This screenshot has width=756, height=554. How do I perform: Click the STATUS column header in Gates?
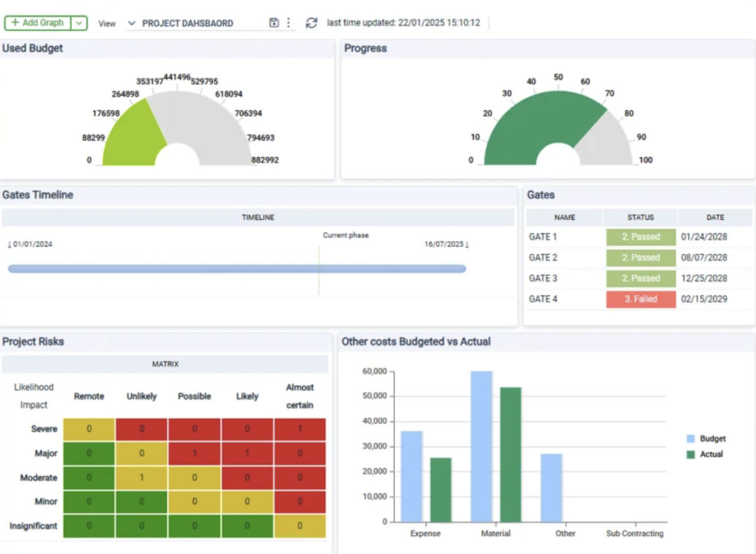point(641,217)
